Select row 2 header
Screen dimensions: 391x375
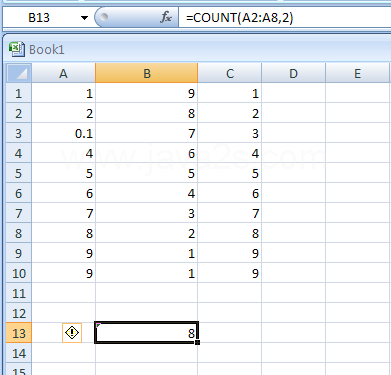(x=19, y=113)
